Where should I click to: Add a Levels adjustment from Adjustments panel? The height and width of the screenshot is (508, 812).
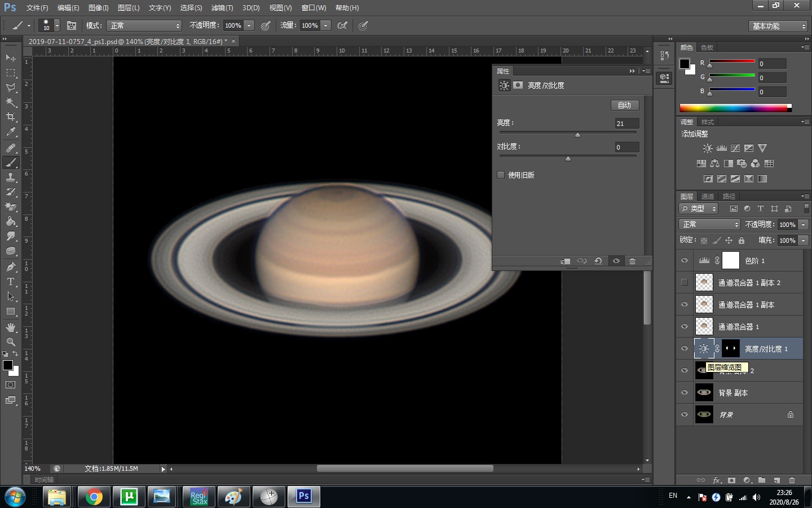tap(722, 148)
